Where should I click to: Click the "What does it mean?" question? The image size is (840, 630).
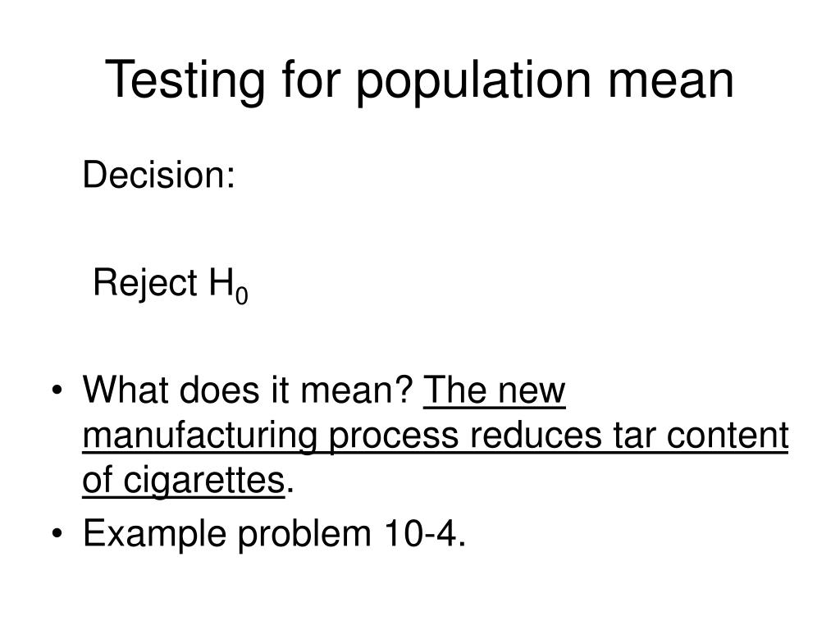(x=248, y=390)
